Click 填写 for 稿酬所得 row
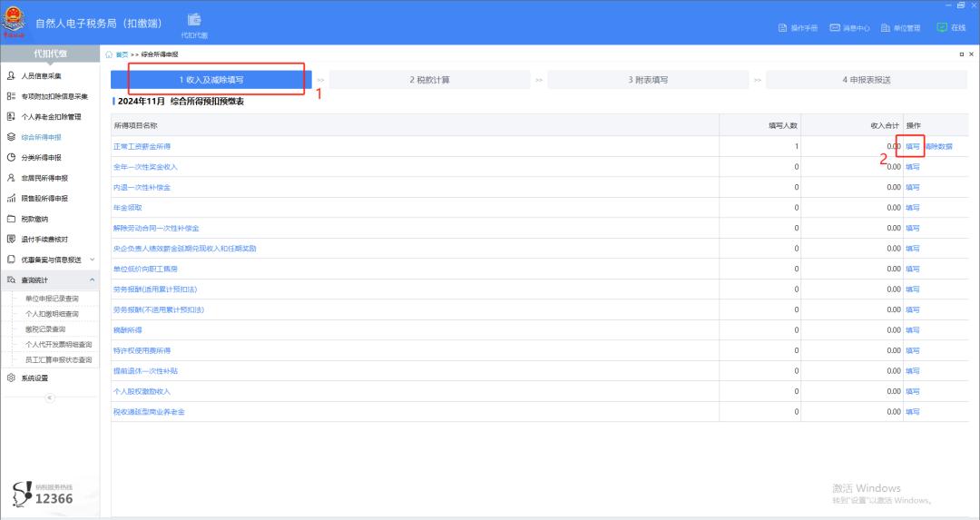Image resolution: width=980 pixels, height=520 pixels. [913, 330]
